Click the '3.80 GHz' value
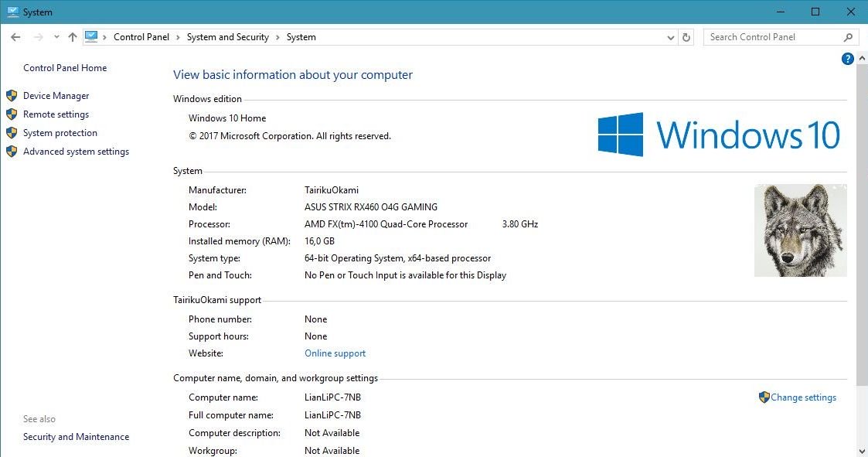868x457 pixels. 520,224
